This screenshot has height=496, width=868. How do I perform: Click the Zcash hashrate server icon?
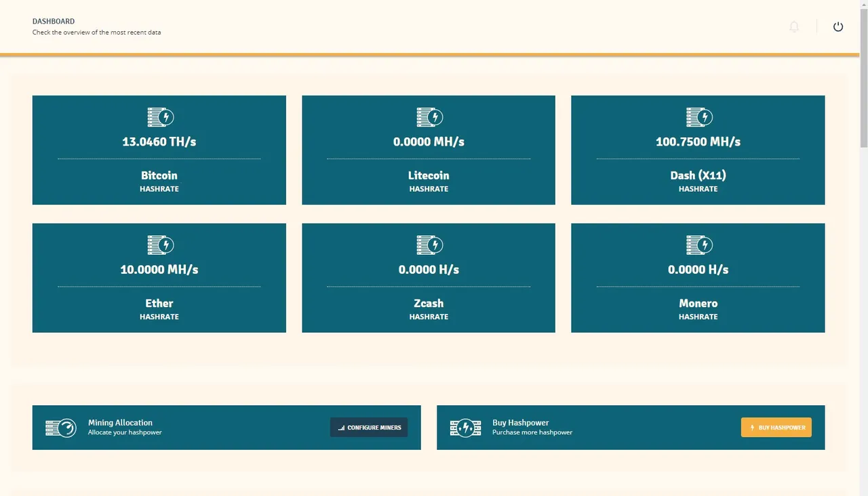[x=430, y=245]
